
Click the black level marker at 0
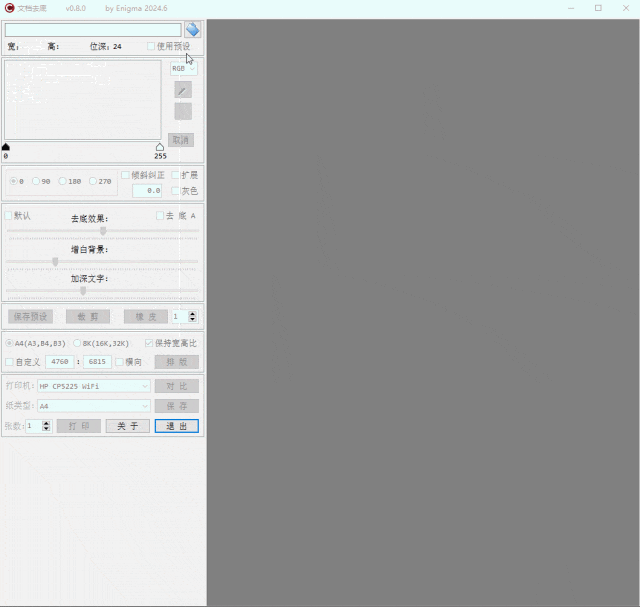point(6,147)
